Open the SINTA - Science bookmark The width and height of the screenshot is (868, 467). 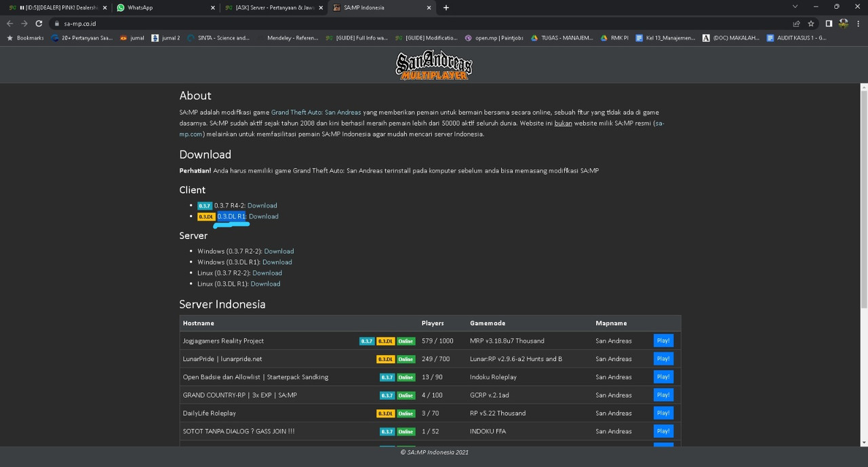[218, 38]
